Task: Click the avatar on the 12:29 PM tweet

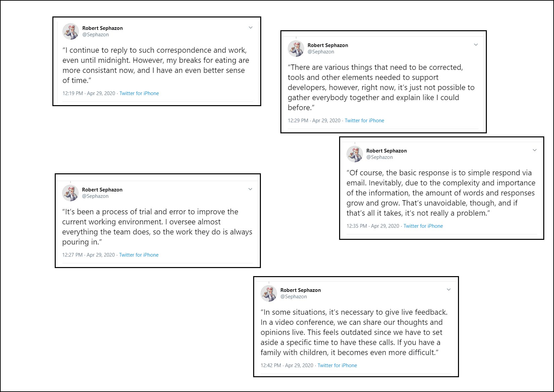Action: coord(296,49)
